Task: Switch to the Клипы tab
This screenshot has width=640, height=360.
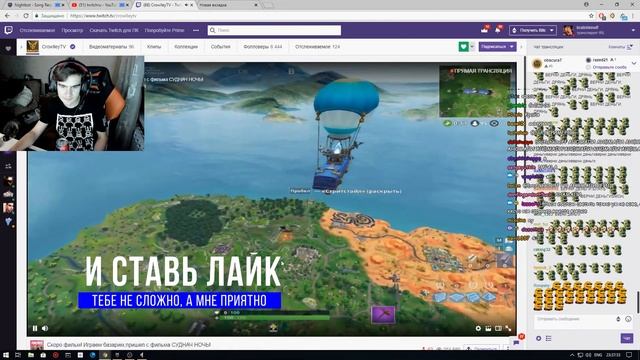Action: point(154,47)
